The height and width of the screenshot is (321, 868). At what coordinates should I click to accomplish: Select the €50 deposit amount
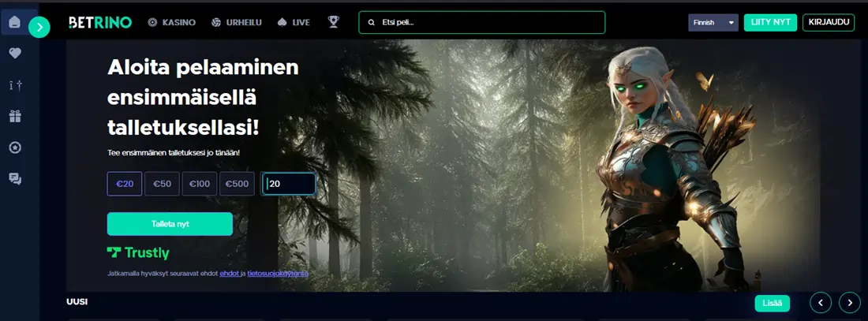[162, 184]
